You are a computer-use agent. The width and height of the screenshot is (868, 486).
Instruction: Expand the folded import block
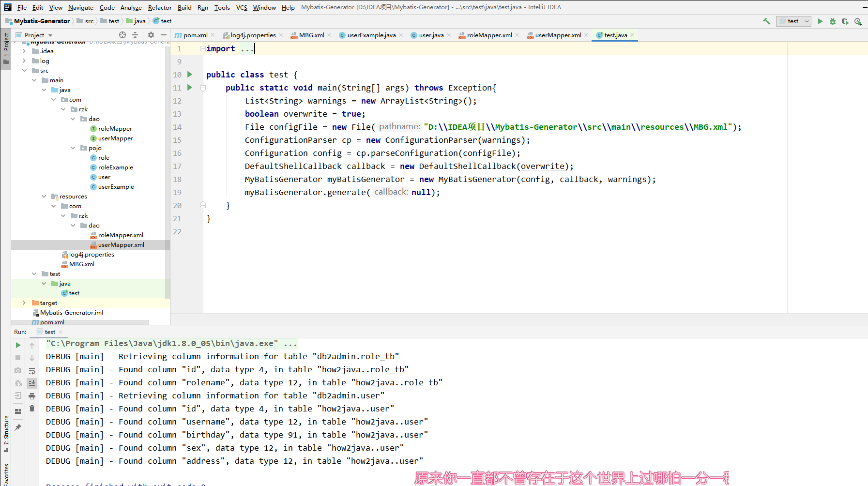(203, 48)
